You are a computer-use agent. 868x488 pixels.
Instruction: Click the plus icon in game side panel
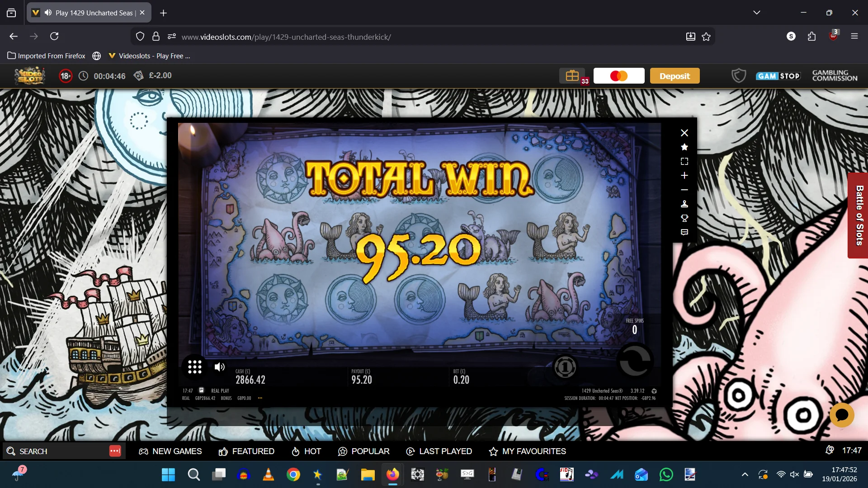684,175
